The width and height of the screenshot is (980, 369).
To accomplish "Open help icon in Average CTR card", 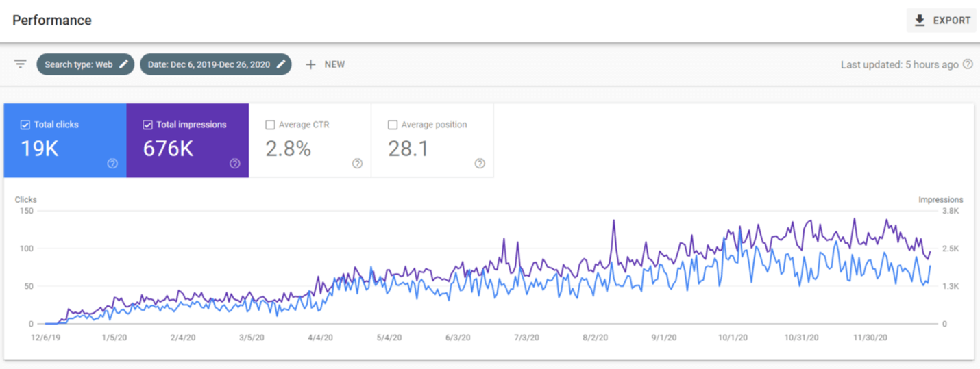I will pos(357,164).
